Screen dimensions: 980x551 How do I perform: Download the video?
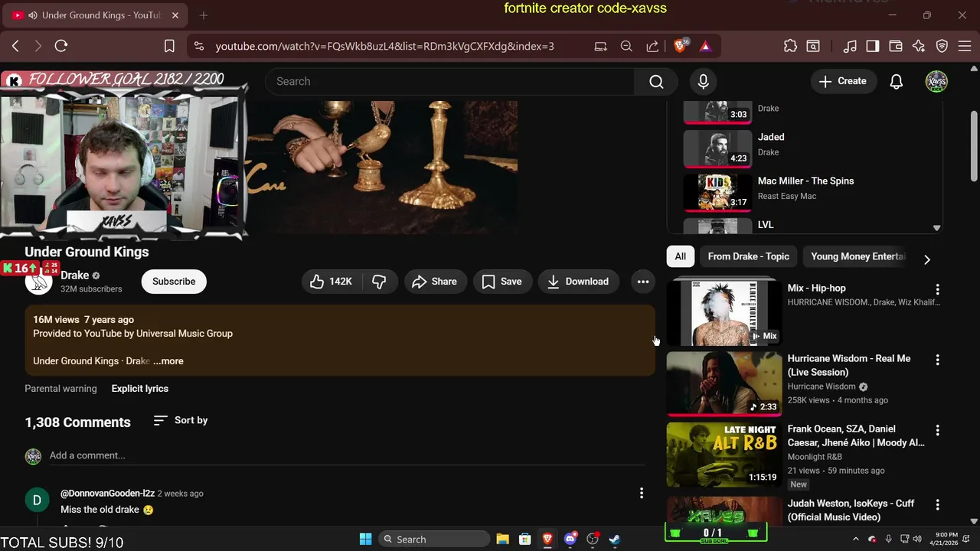point(579,282)
